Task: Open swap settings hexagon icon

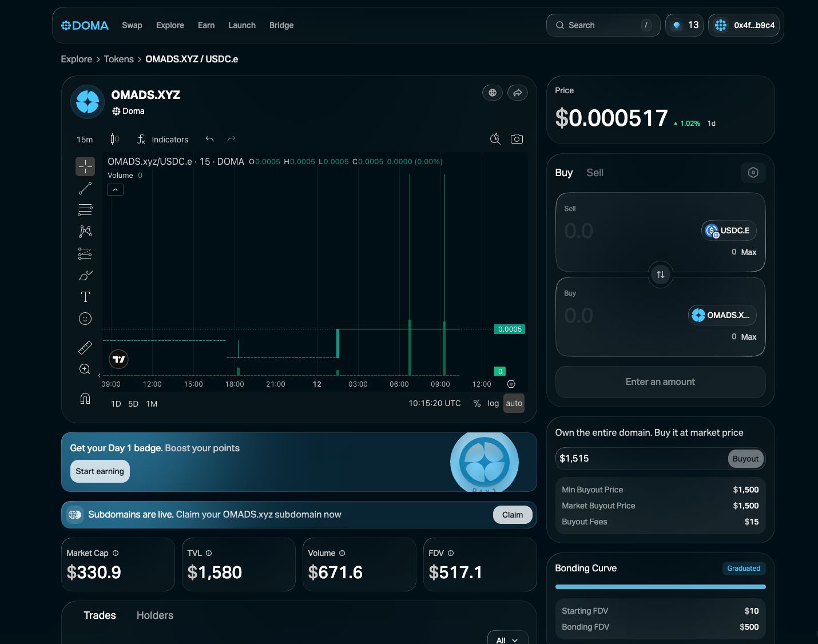Action: tap(753, 173)
